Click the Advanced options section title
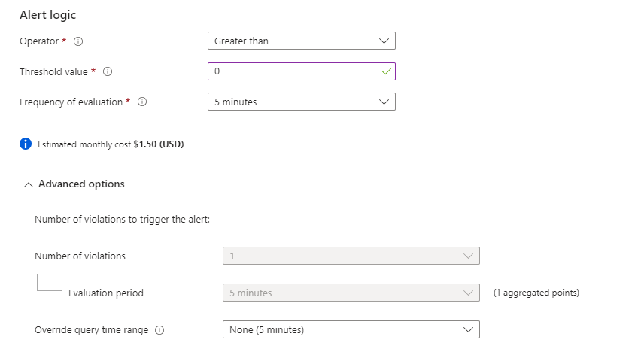 (81, 184)
